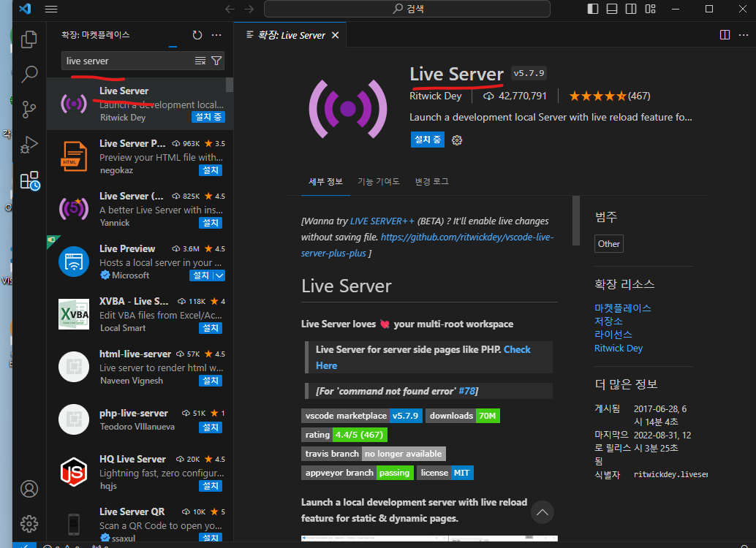Open the hamburger application menu
Screen dimensions: 756x548
(x=51, y=9)
